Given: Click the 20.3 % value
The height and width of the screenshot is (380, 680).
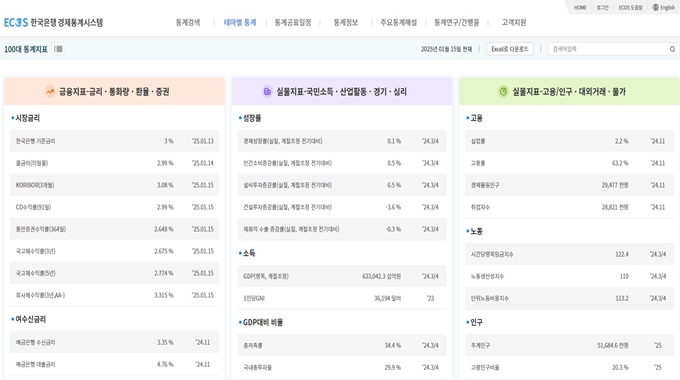Looking at the screenshot, I should click(x=620, y=367).
